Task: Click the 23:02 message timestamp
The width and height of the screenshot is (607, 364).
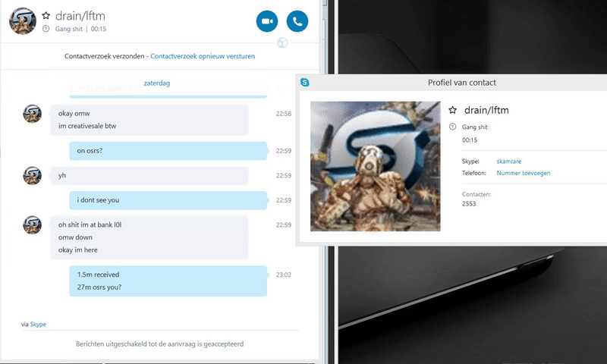Action: pyautogui.click(x=283, y=275)
